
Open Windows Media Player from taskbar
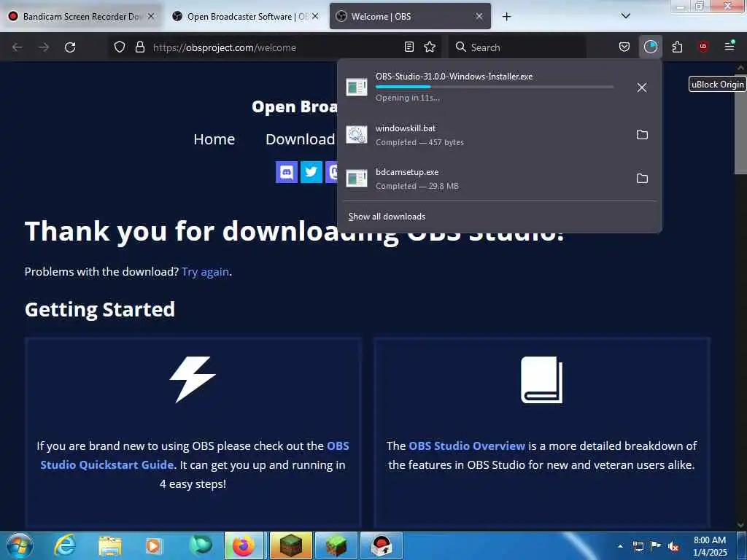153,545
